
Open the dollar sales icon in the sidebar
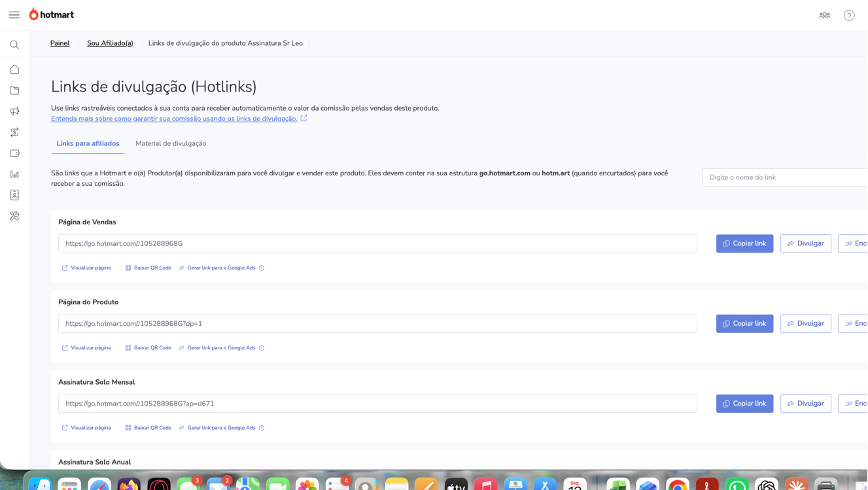(x=14, y=132)
